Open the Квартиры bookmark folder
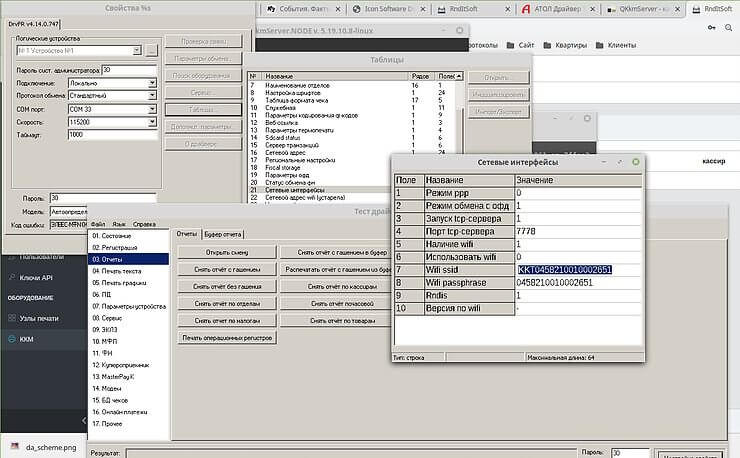 (565, 45)
